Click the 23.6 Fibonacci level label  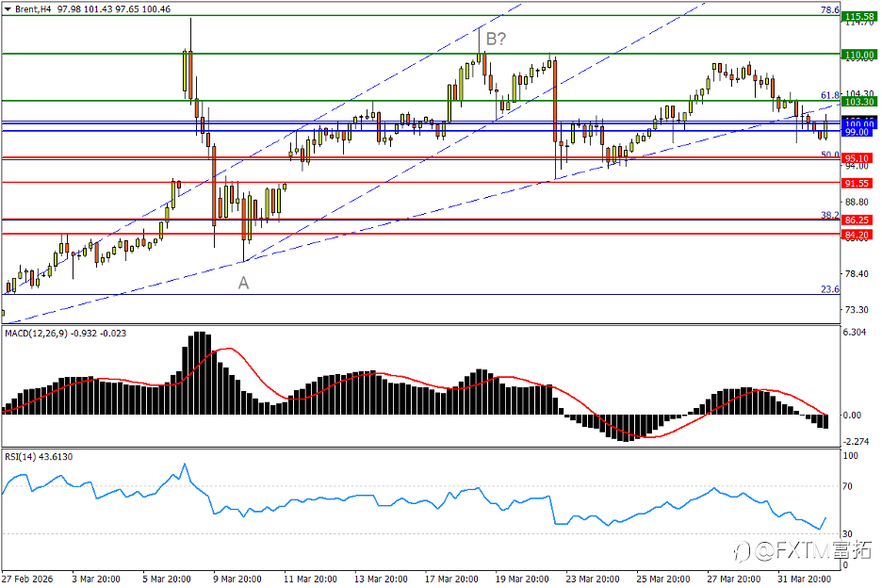tap(829, 289)
